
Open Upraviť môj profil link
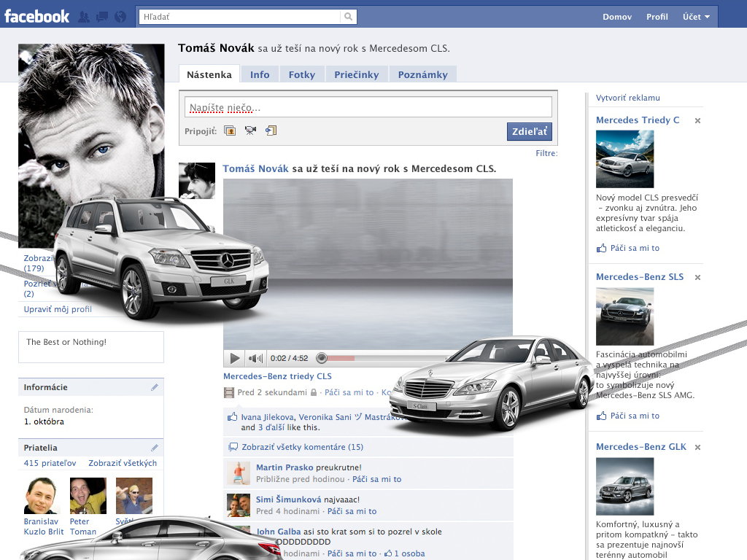(x=58, y=309)
